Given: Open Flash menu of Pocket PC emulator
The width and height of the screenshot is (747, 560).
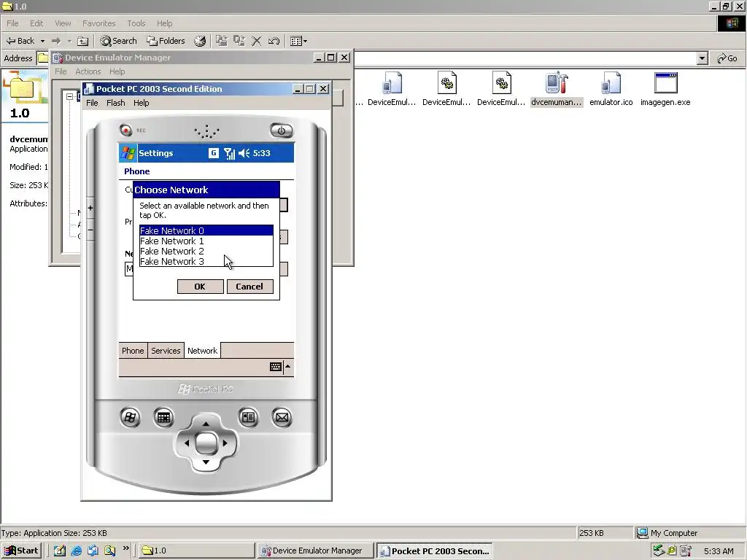Looking at the screenshot, I should click(x=116, y=103).
